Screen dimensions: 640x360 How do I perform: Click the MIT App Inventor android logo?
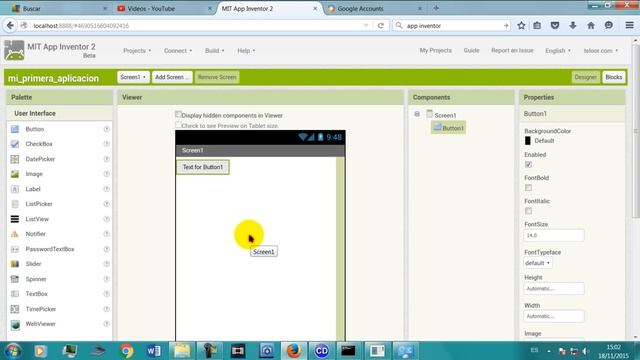pyautogui.click(x=14, y=50)
